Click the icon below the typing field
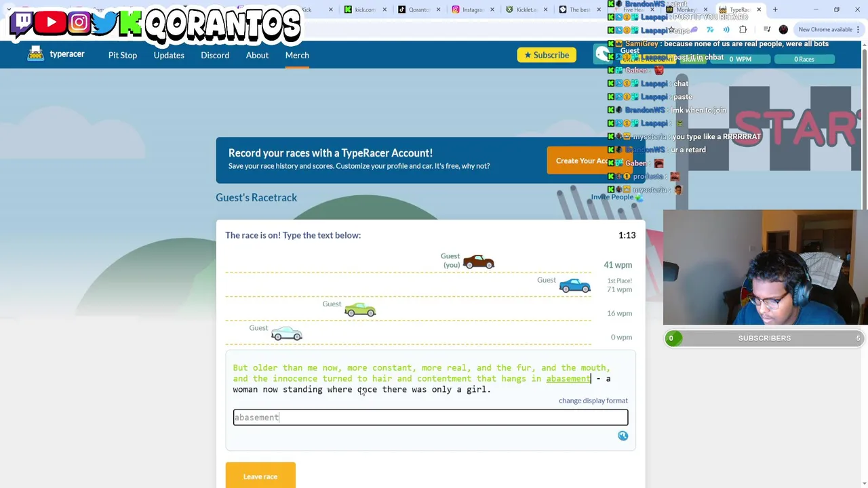868x488 pixels. point(623,436)
